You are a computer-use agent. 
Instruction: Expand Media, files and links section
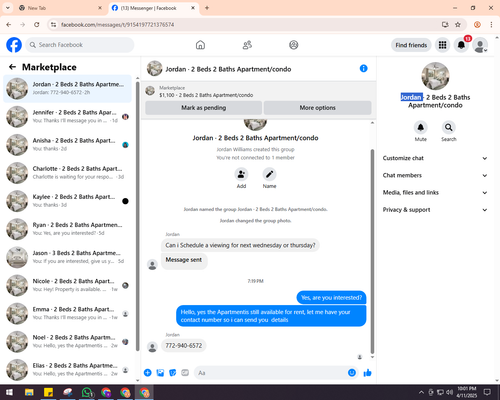(x=435, y=193)
